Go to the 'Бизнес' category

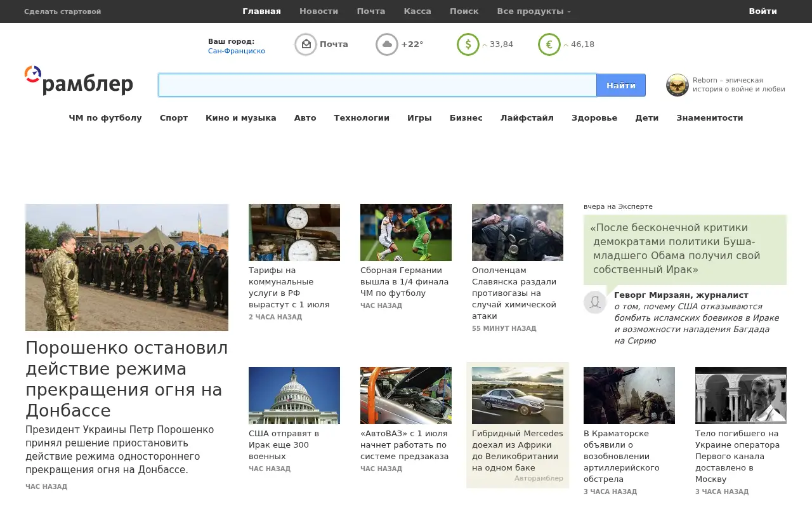466,118
